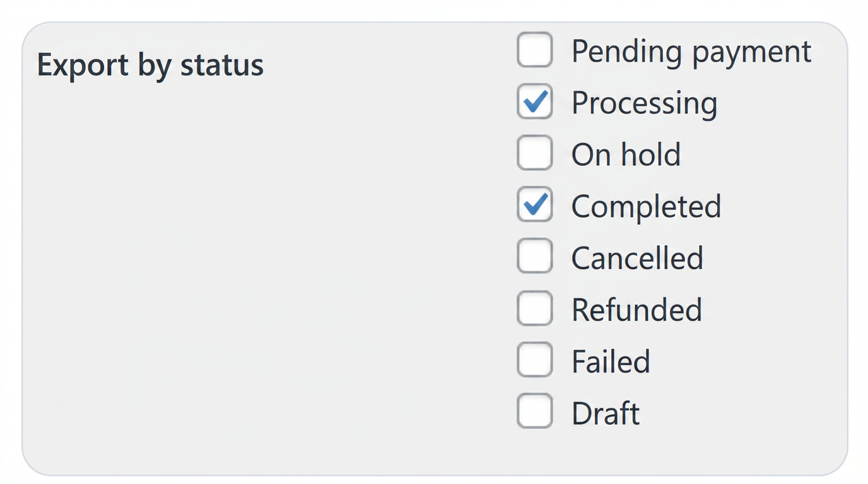
Task: Check the Cancelled checkbox box
Action: click(535, 256)
